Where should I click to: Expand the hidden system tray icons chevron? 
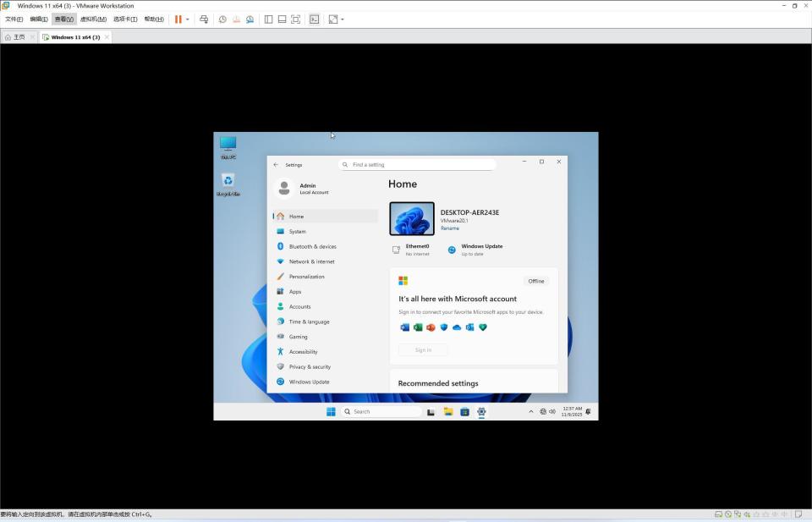pos(531,412)
